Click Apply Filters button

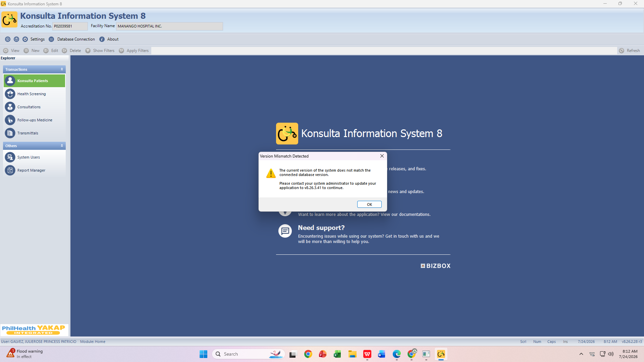pos(134,51)
